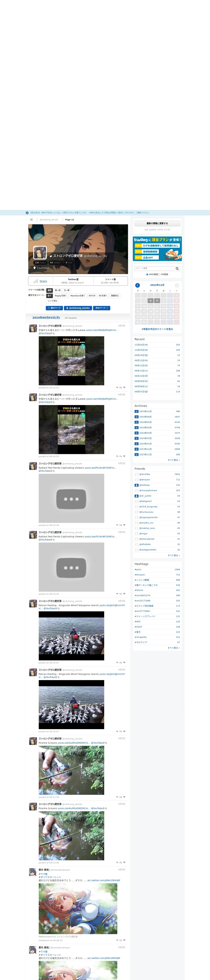
Task: Go to the home icon in breadcrumb
Action: [x=31, y=220]
